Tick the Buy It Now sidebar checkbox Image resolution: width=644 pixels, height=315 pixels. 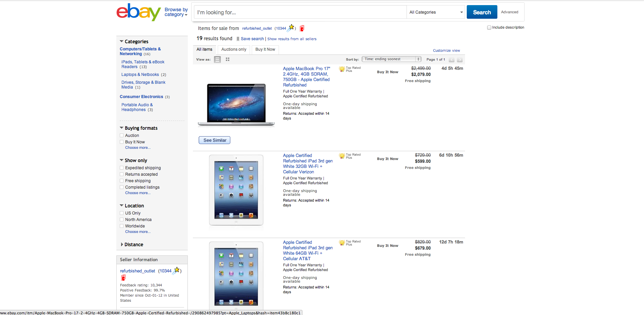(x=122, y=142)
